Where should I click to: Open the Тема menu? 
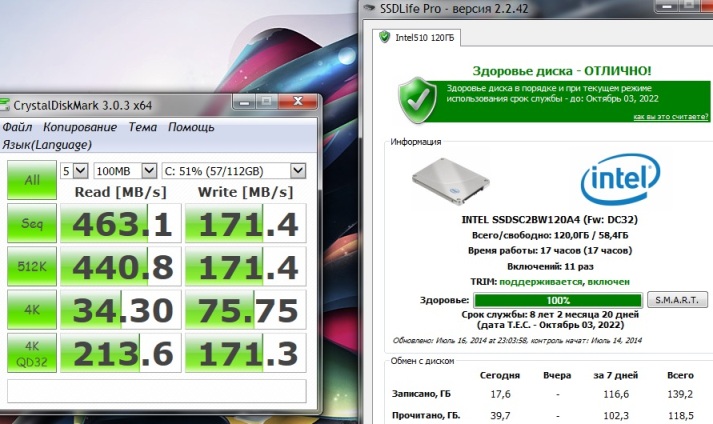click(x=142, y=127)
